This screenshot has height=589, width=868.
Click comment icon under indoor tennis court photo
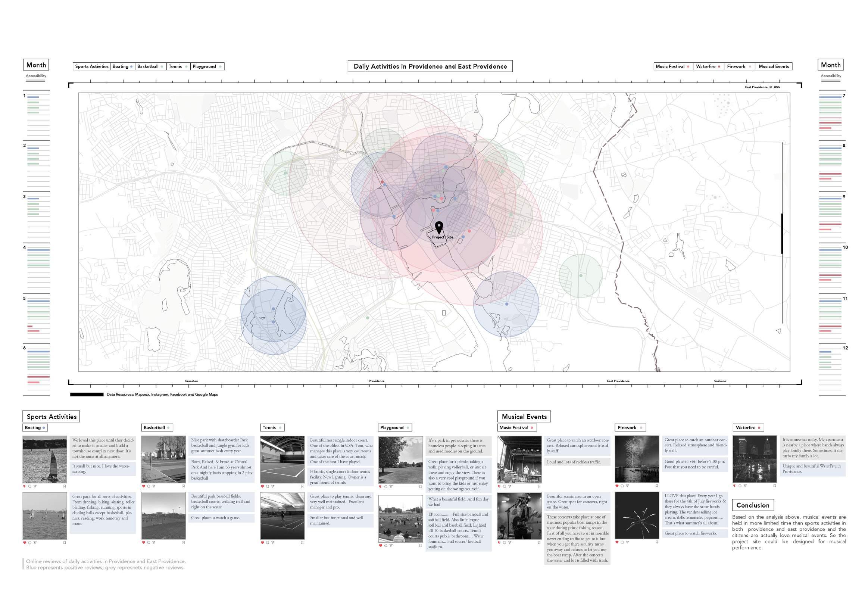pyautogui.click(x=268, y=486)
